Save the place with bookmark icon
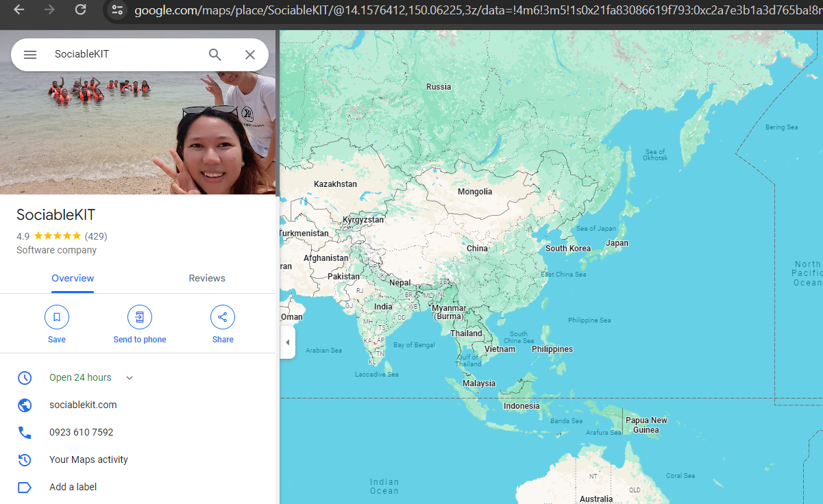This screenshot has height=504, width=823. pos(57,317)
